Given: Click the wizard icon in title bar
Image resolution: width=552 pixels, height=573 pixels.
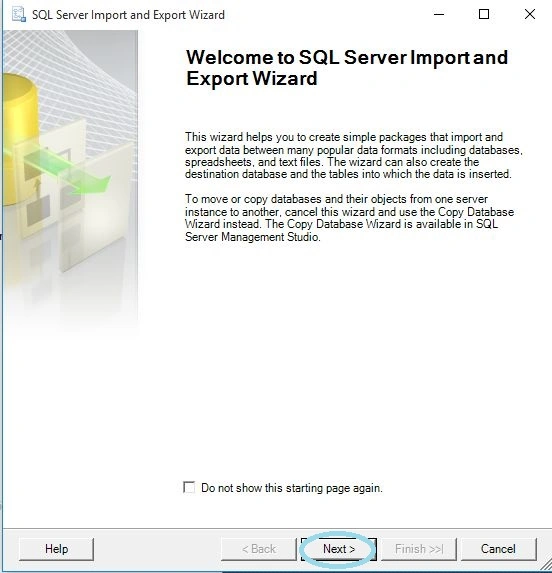Looking at the screenshot, I should point(19,15).
